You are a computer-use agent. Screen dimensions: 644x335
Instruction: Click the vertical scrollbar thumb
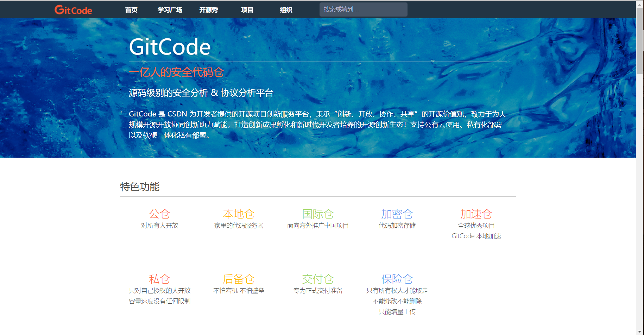pos(640,41)
